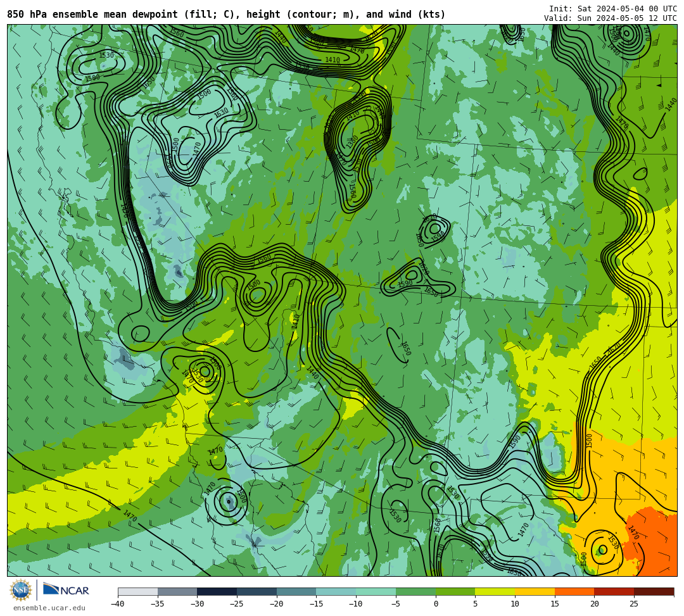
Task: Pick the teal -20 to -15 colorbar swatch
Action: click(296, 591)
